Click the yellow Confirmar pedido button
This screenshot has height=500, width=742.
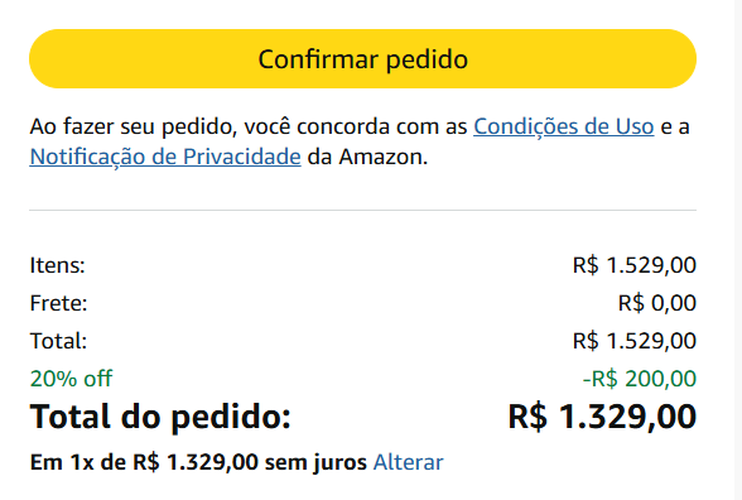pyautogui.click(x=362, y=59)
